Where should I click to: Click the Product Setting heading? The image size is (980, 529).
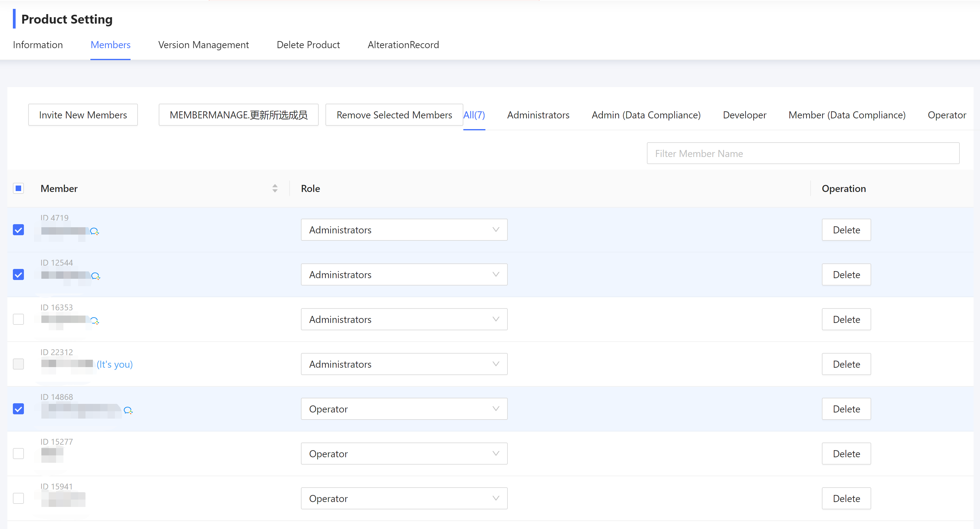(x=67, y=19)
